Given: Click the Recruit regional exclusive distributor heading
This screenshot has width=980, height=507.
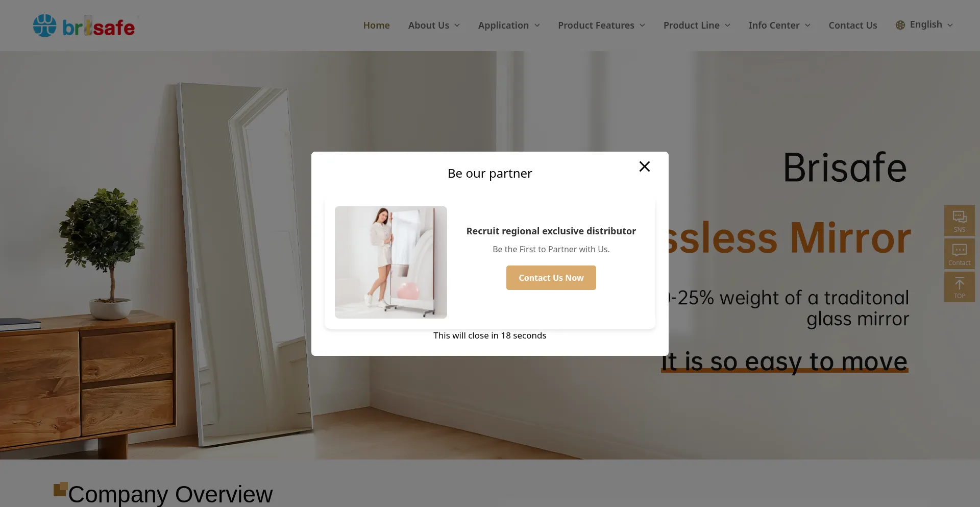Looking at the screenshot, I should pyautogui.click(x=551, y=231).
